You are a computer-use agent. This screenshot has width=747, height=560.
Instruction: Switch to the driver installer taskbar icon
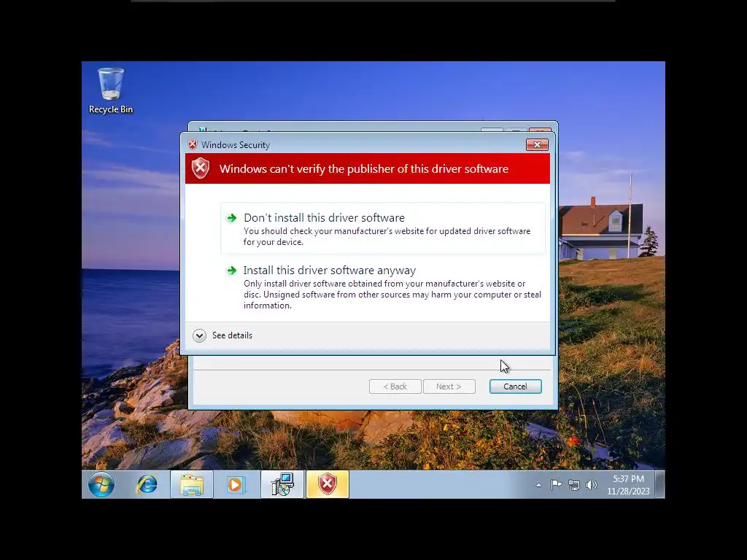pos(282,485)
